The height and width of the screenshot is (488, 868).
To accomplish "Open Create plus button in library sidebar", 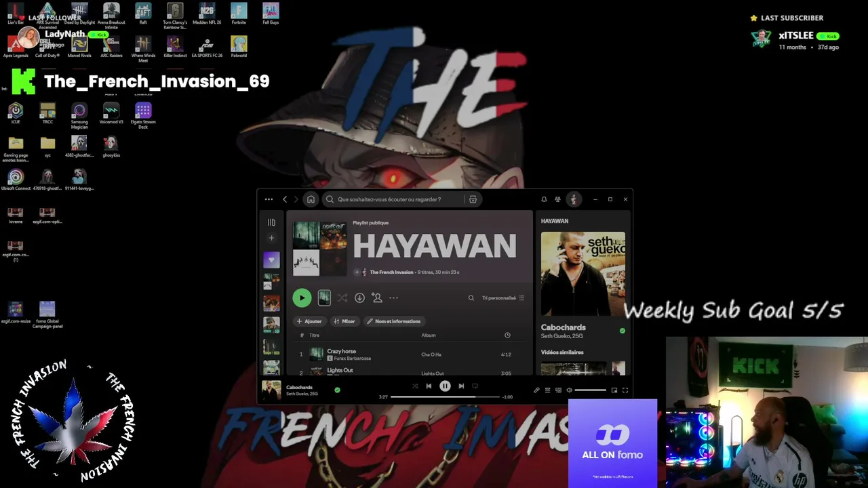I will point(271,238).
